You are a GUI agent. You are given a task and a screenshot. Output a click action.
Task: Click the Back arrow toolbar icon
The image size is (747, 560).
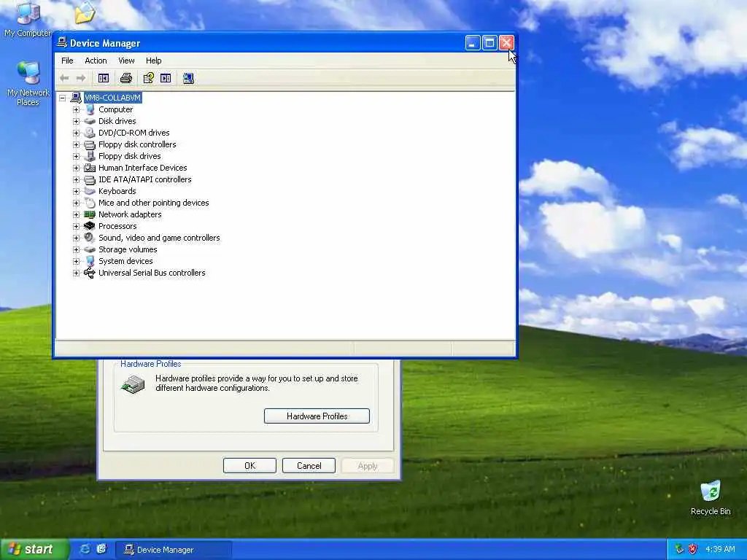(64, 78)
